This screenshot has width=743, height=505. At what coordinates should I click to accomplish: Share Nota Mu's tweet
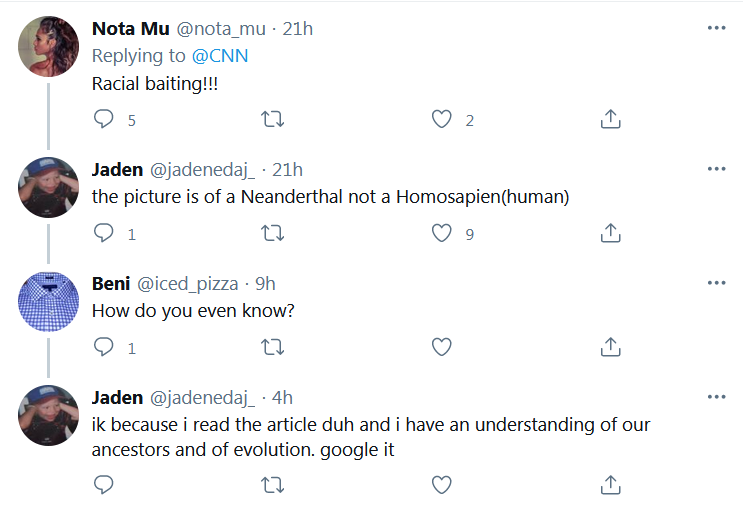(x=610, y=119)
